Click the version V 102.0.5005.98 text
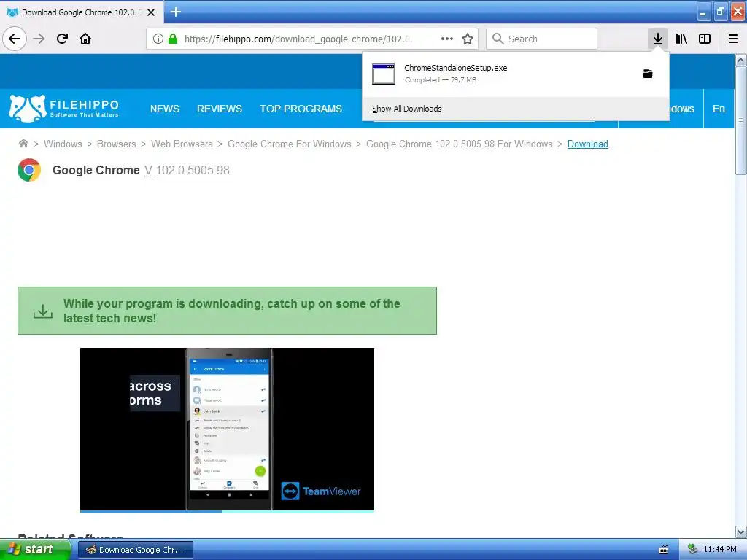 (187, 170)
